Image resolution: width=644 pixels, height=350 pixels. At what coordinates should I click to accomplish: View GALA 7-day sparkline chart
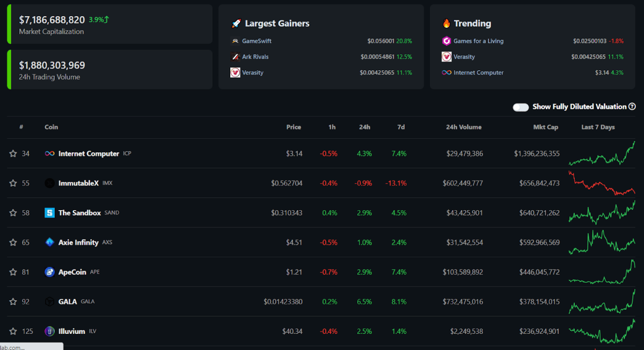[x=602, y=301]
